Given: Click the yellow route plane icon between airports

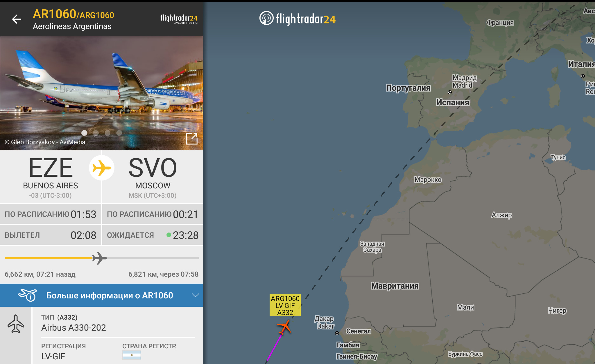Looking at the screenshot, I should (102, 168).
